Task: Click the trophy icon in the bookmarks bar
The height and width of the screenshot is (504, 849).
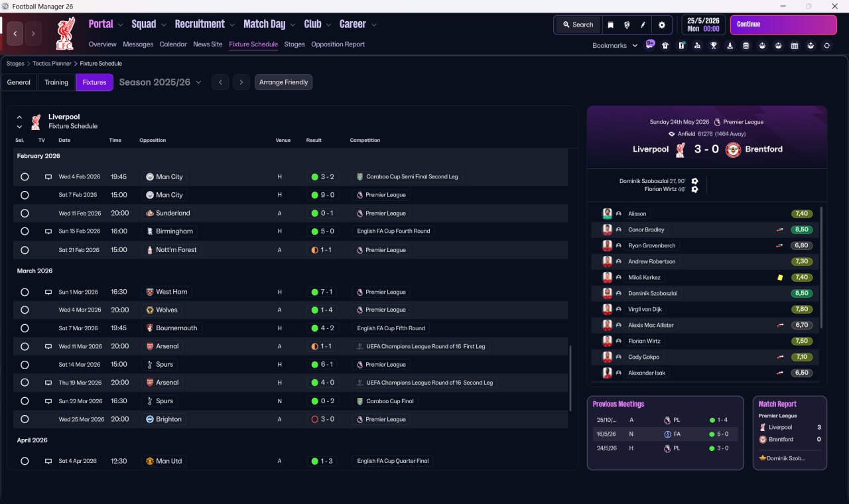Action: tap(714, 46)
